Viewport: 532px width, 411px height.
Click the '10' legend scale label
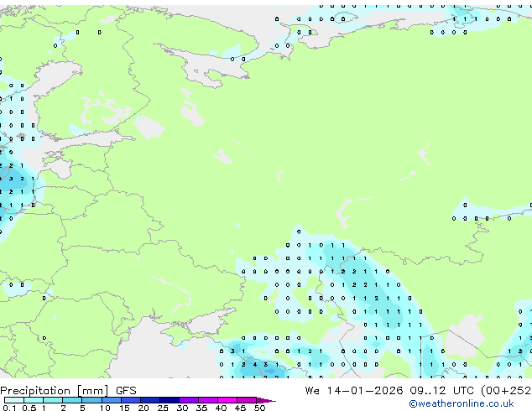[x=105, y=408]
